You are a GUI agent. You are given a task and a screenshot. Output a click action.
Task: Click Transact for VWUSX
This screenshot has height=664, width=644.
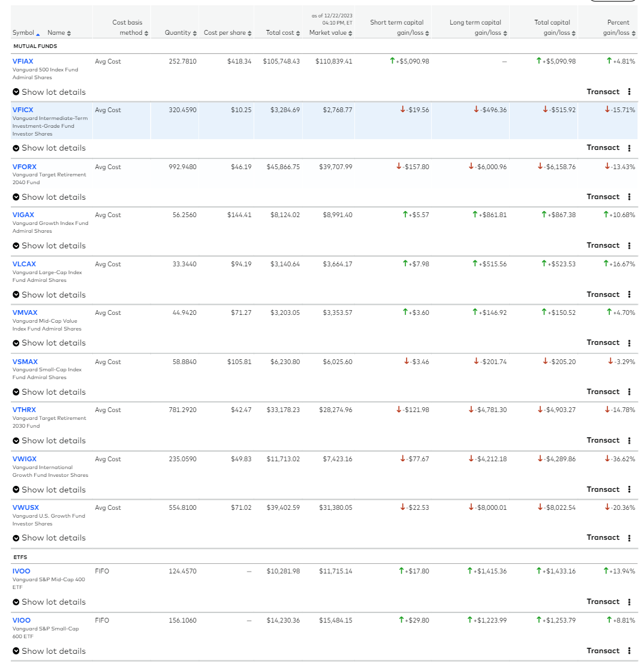[603, 537]
